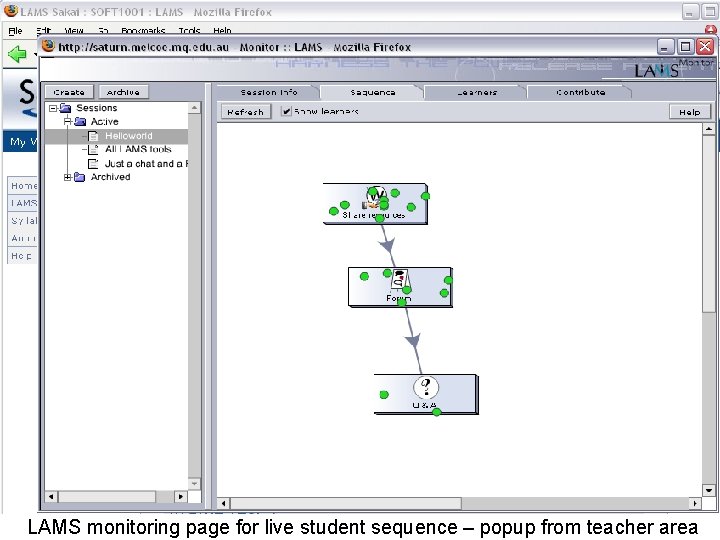Click the Active folder icon
This screenshot has height=540, width=720.
coord(80,122)
